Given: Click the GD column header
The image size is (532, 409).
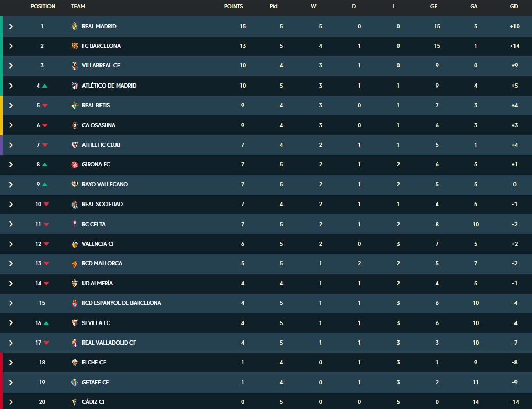Looking at the screenshot, I should pyautogui.click(x=514, y=6).
